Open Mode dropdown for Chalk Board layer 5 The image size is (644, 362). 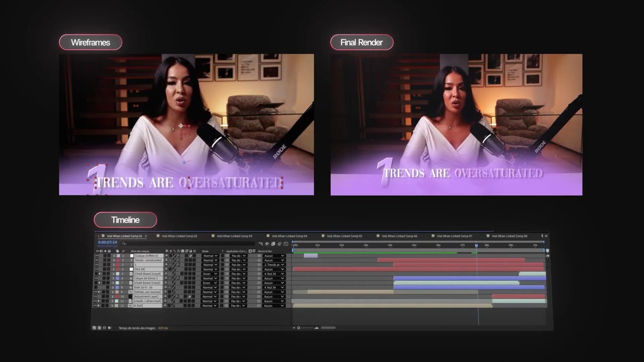click(210, 274)
